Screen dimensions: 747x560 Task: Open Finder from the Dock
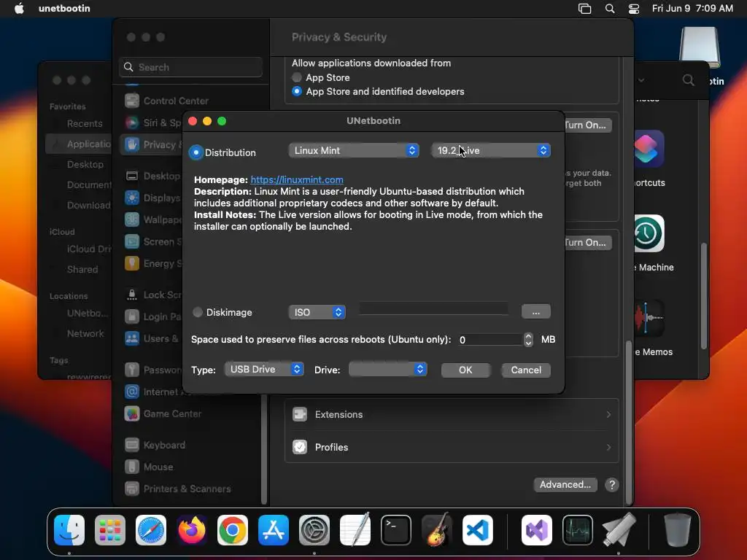click(69, 530)
